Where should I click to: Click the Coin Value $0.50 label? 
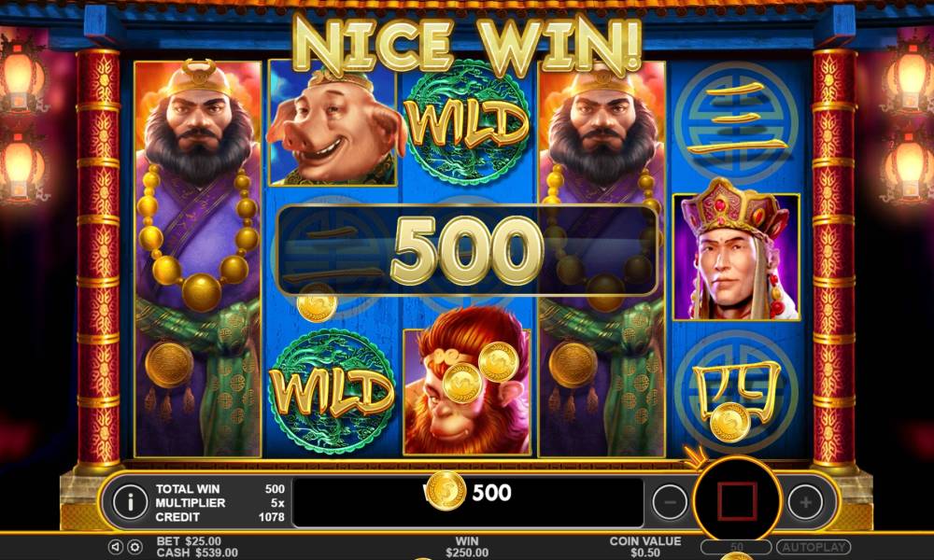tap(644, 547)
